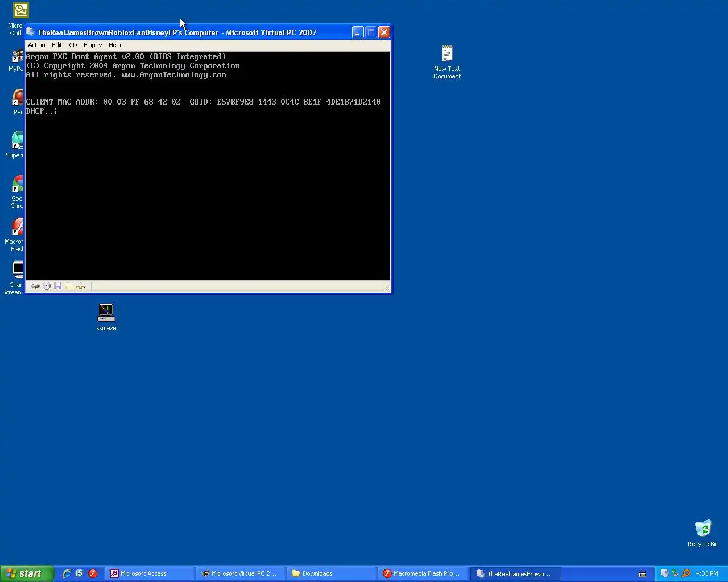Close the Virtual PC window

tap(384, 32)
